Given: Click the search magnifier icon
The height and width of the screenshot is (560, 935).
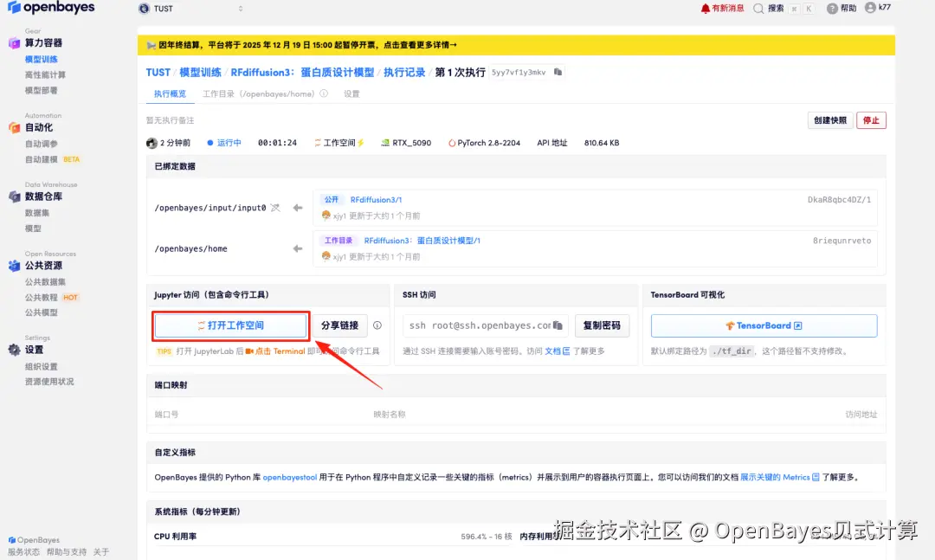Looking at the screenshot, I should [x=758, y=9].
